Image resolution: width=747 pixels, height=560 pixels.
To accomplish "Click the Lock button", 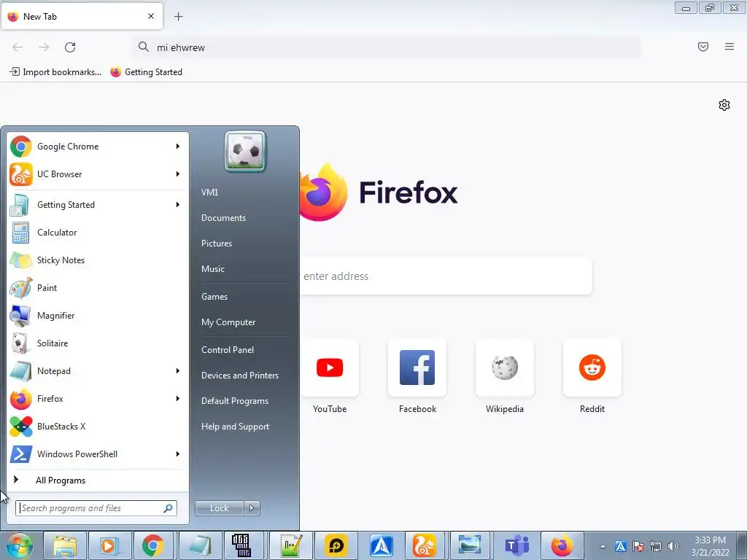I will point(219,508).
